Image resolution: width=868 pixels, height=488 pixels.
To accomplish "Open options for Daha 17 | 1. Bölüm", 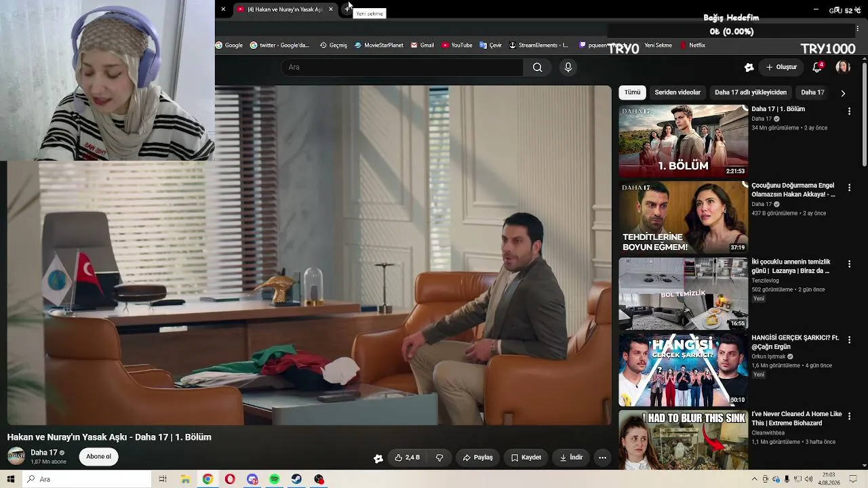I will click(849, 111).
